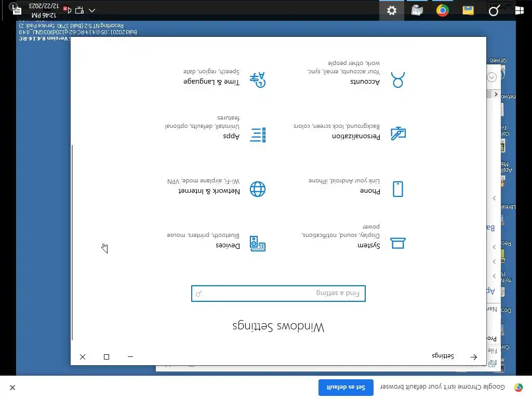
Task: Close the Settings window
Action: tap(83, 357)
